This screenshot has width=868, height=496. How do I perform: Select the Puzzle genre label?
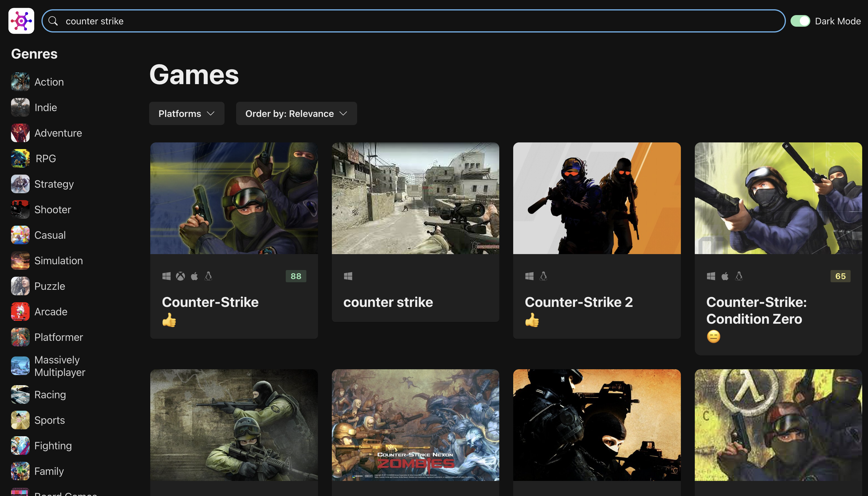pos(50,286)
